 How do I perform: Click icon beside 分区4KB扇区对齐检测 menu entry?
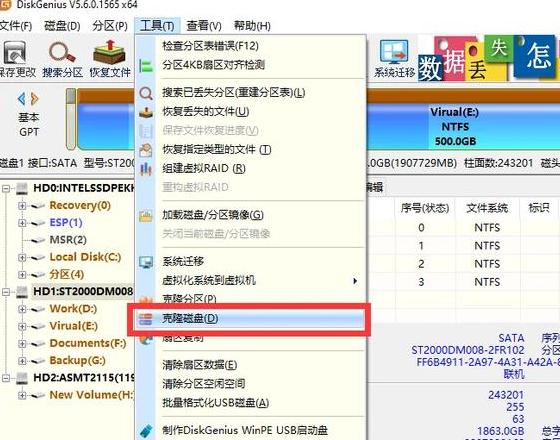(x=146, y=65)
